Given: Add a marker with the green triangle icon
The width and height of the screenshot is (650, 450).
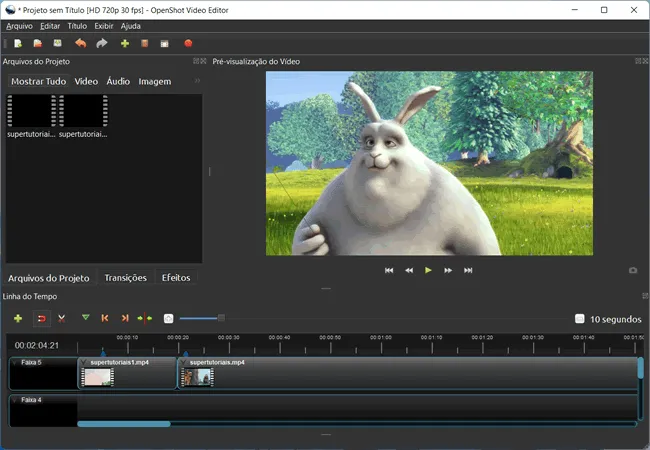Looking at the screenshot, I should click(x=85, y=318).
